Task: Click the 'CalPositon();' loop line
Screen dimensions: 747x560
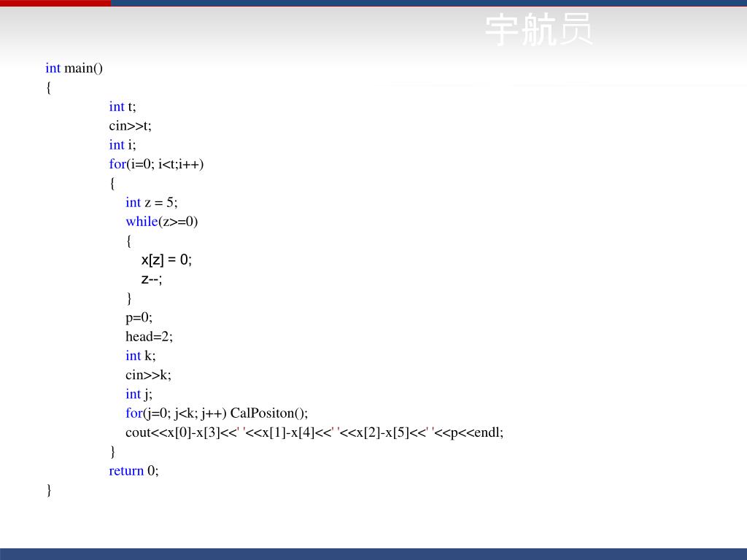Action: (x=217, y=413)
